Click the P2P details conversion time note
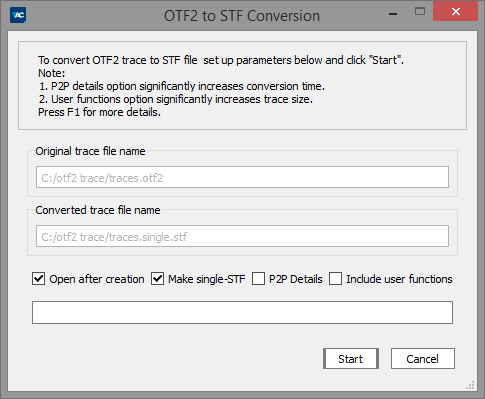 click(x=182, y=86)
